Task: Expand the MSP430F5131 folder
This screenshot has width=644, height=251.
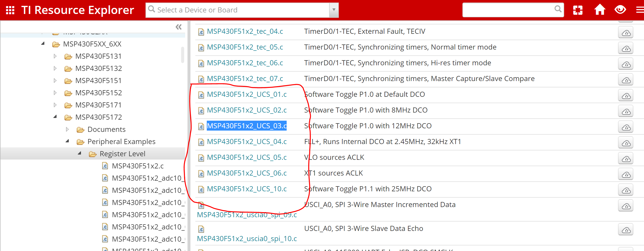Action: pyautogui.click(x=55, y=56)
